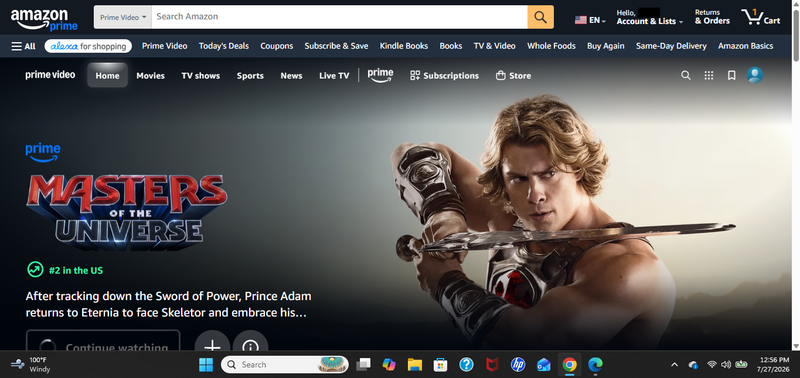Open the Buy Again link

click(x=606, y=46)
